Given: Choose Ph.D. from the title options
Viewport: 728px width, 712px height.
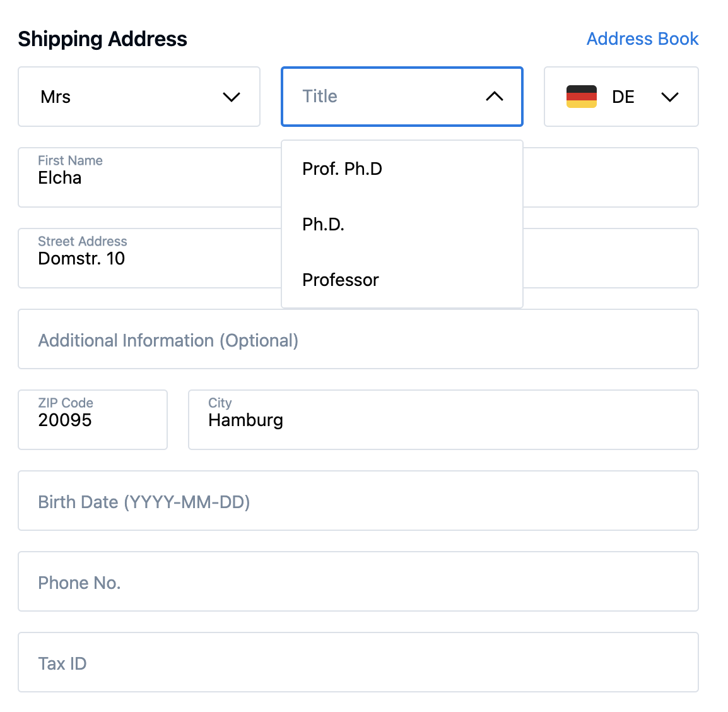Looking at the screenshot, I should (x=323, y=224).
